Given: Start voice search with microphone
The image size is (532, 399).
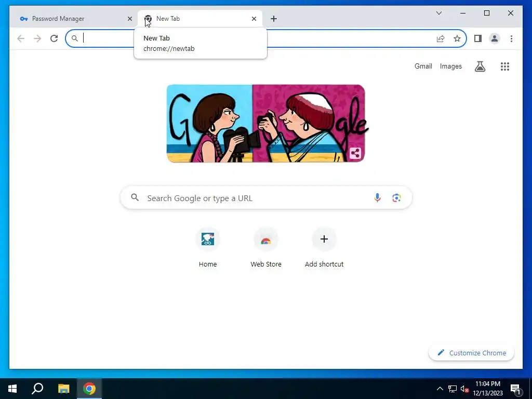Looking at the screenshot, I should tap(377, 198).
